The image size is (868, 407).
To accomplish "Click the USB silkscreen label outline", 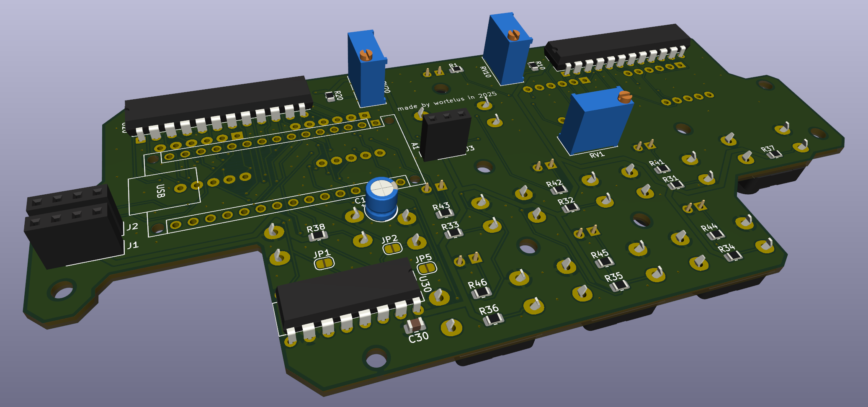I will coord(160,191).
